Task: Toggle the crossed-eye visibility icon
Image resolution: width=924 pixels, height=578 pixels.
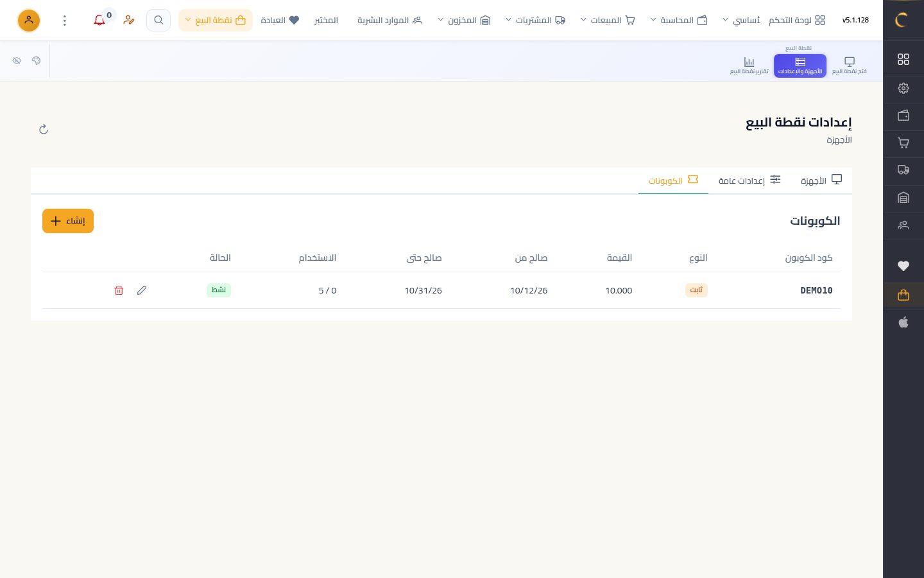Action: (17, 60)
